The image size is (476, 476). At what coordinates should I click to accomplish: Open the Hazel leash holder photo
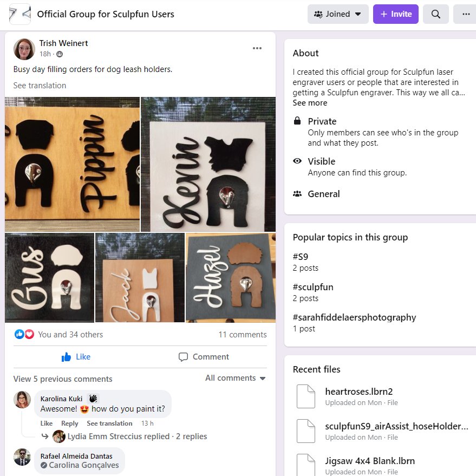click(x=231, y=277)
